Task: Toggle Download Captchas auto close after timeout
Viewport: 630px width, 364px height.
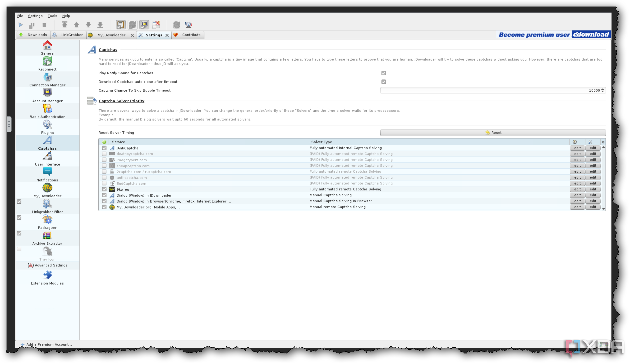Action: [384, 82]
